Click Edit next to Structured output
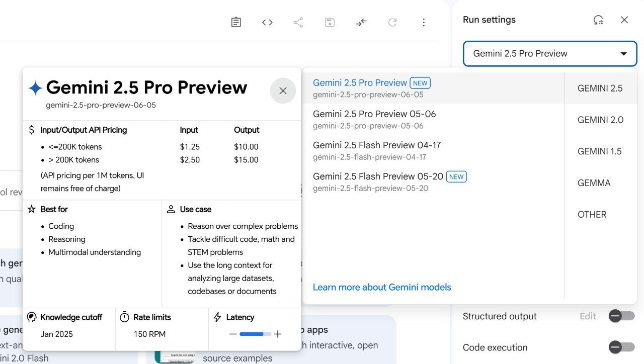This screenshot has height=364, width=644. tap(588, 316)
